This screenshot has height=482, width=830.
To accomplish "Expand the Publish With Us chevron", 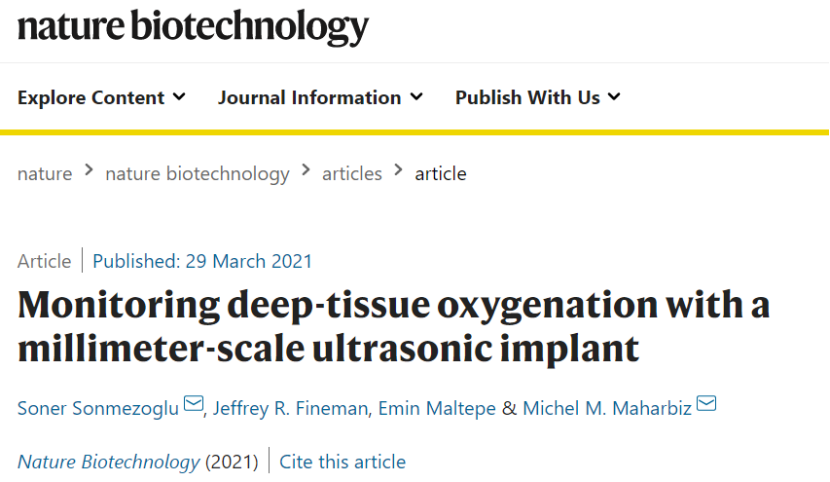I will coord(614,97).
